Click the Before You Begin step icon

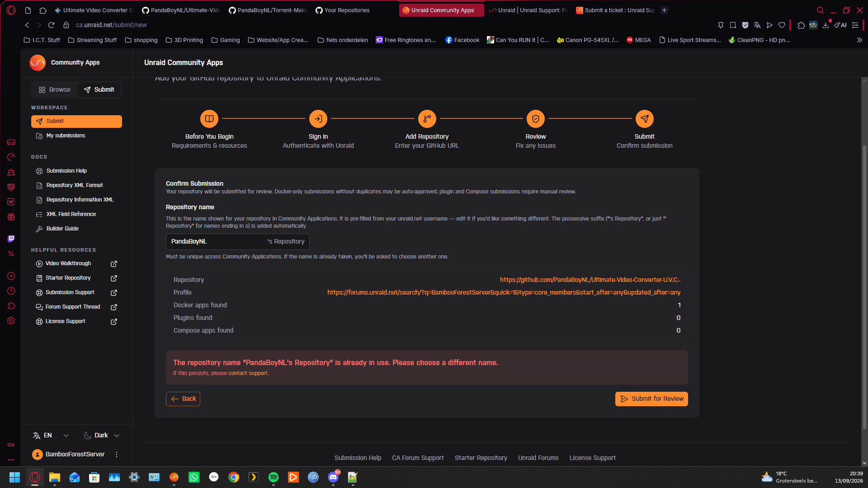pos(209,119)
